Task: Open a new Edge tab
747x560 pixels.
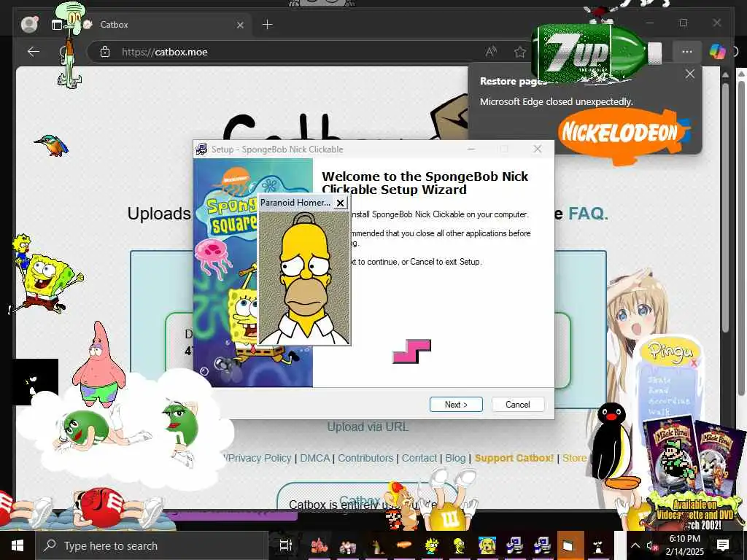Action: pos(267,25)
